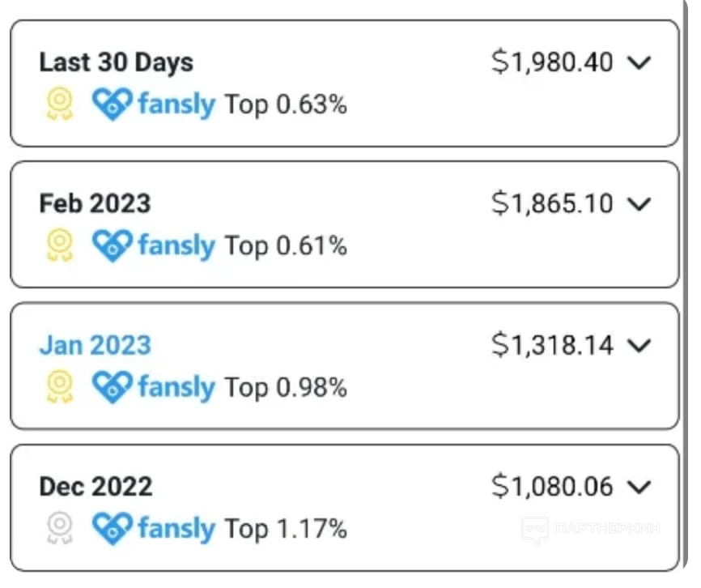The image size is (701, 588).
Task: Select the Last 30 Days heading
Action: coord(116,62)
